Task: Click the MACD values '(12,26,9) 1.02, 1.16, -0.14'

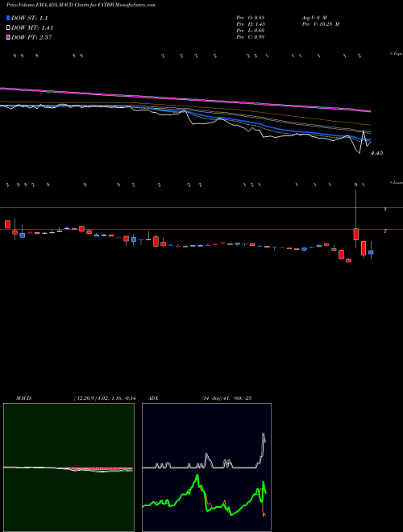Action: (x=104, y=398)
